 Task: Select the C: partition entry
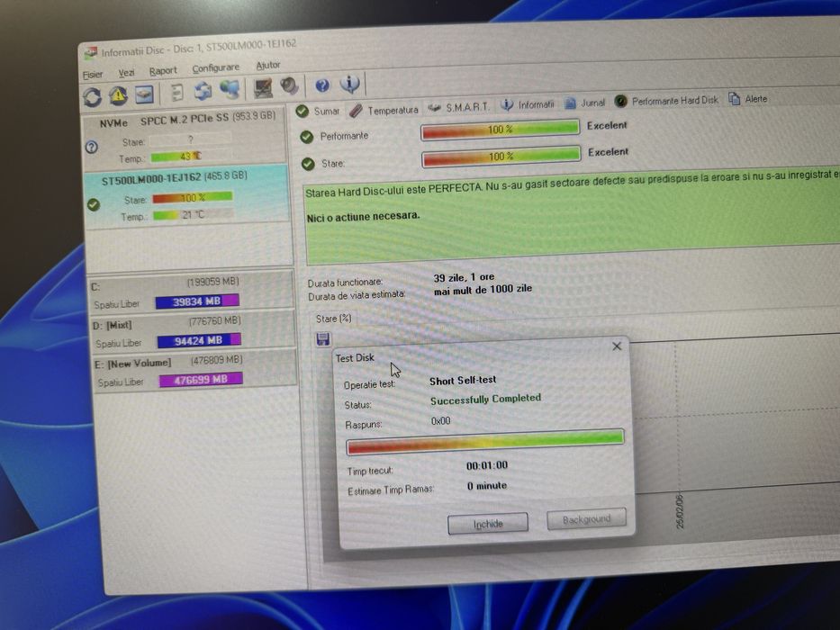[193, 292]
